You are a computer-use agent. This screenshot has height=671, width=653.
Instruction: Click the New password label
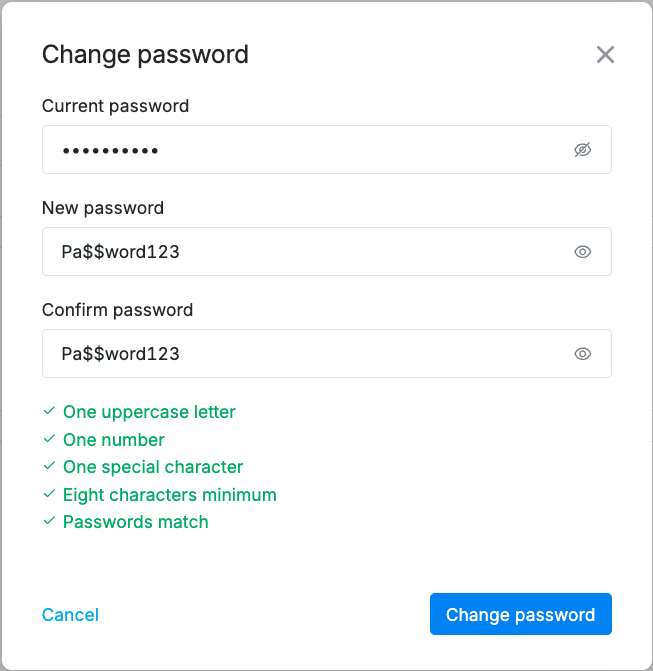(x=103, y=208)
